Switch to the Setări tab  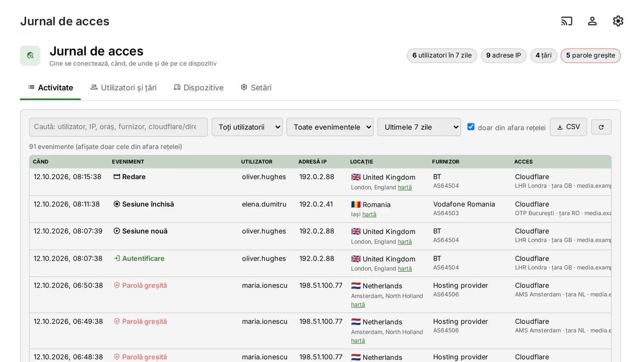256,88
